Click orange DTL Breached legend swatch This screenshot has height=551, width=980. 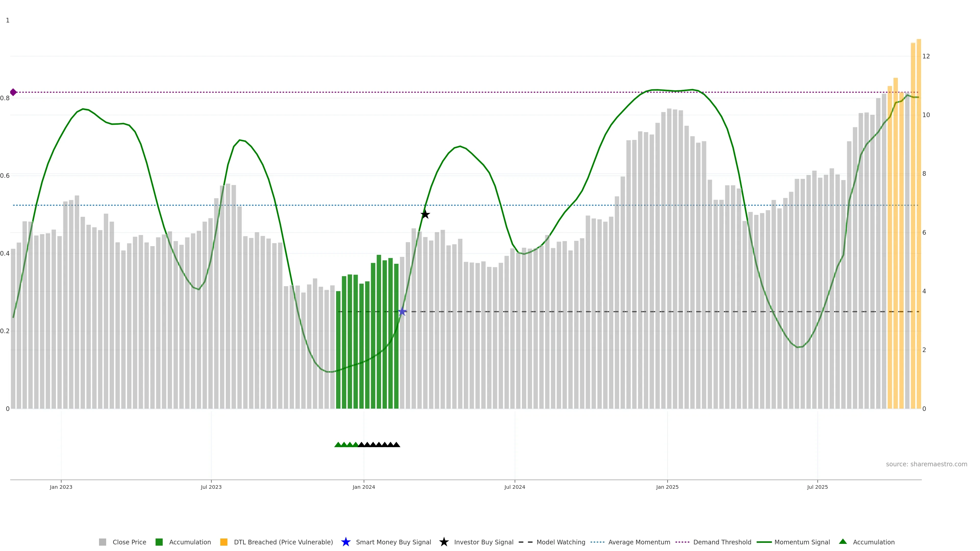[x=224, y=542]
